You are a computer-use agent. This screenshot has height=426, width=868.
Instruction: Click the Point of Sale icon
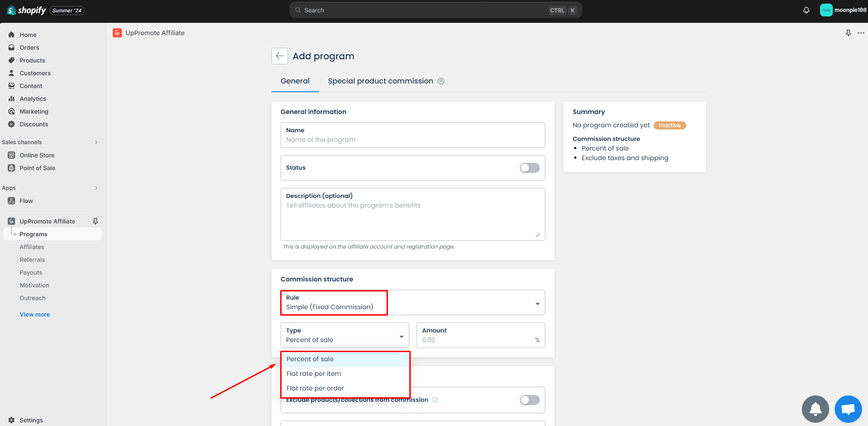click(x=11, y=168)
